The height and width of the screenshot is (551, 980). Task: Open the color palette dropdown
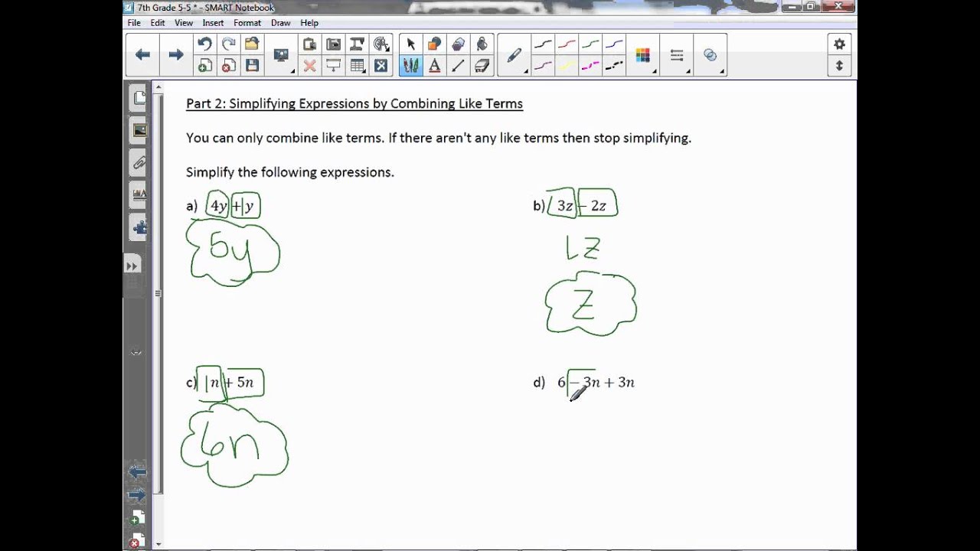[x=645, y=55]
